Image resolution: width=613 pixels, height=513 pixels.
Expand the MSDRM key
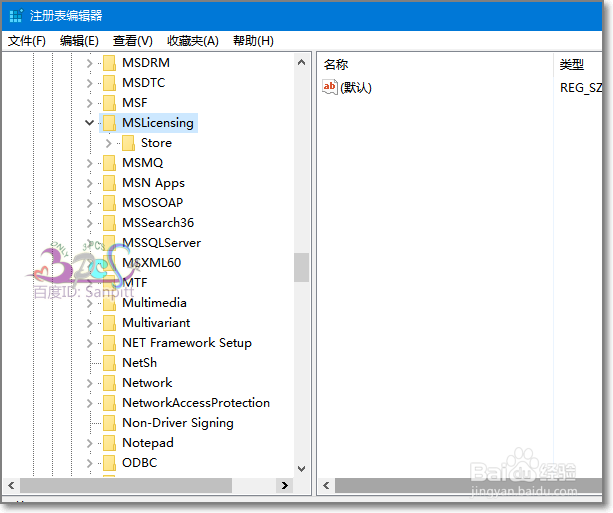tap(90, 63)
